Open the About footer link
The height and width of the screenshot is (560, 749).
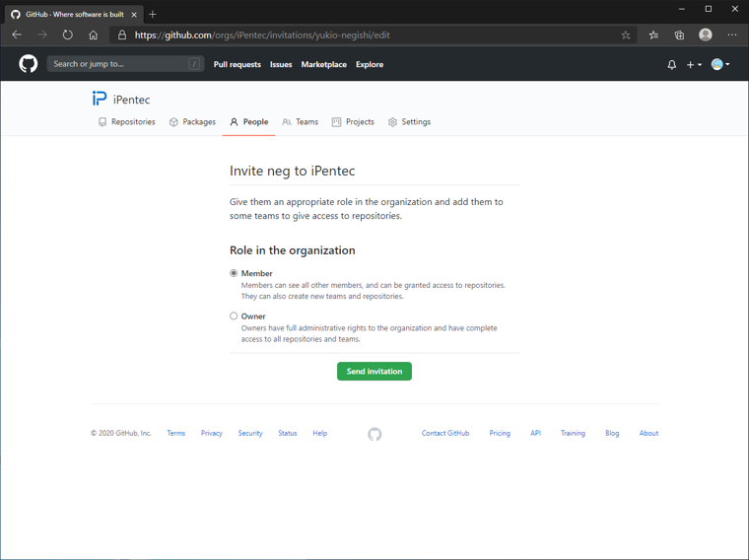[x=648, y=433]
